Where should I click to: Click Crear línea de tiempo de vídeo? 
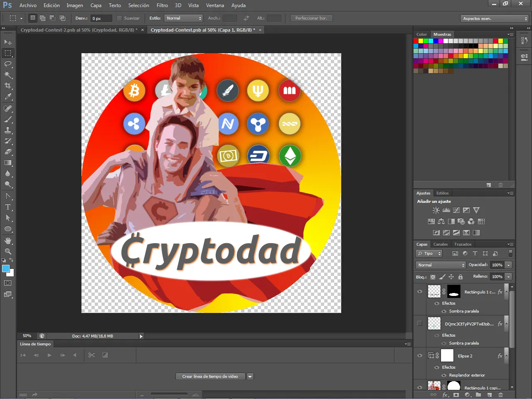point(210,377)
